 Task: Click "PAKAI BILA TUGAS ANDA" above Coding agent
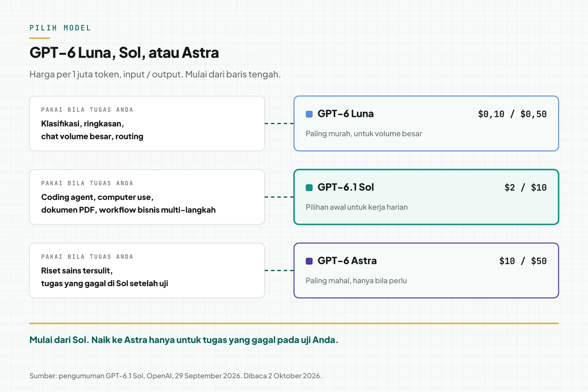pyautogui.click(x=87, y=183)
